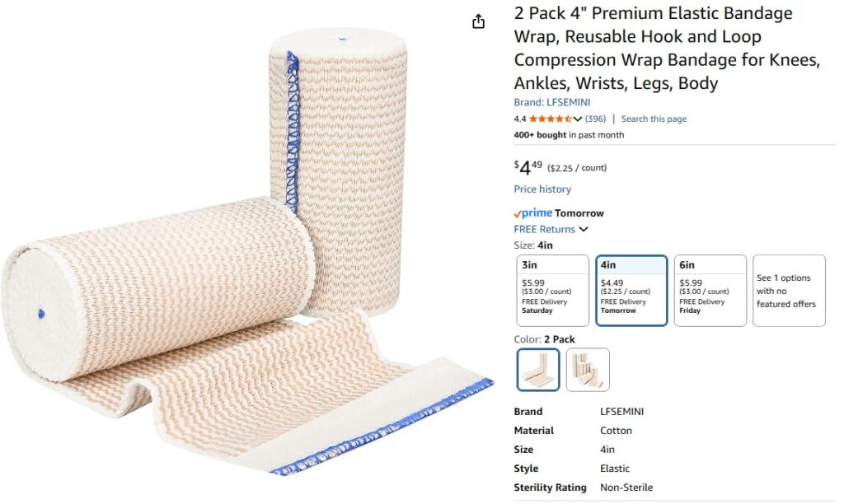The image size is (844, 504).
Task: Click the Search this page link
Action: click(654, 119)
